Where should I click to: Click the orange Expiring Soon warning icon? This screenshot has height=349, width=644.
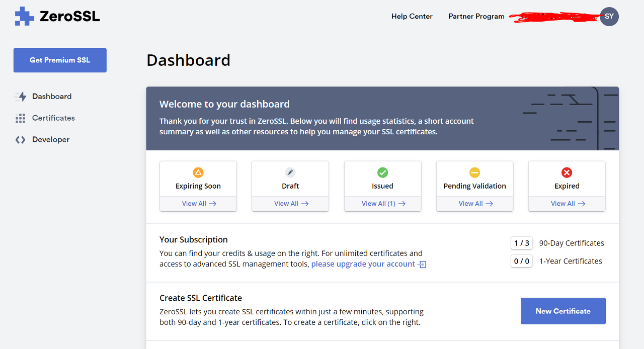click(198, 172)
